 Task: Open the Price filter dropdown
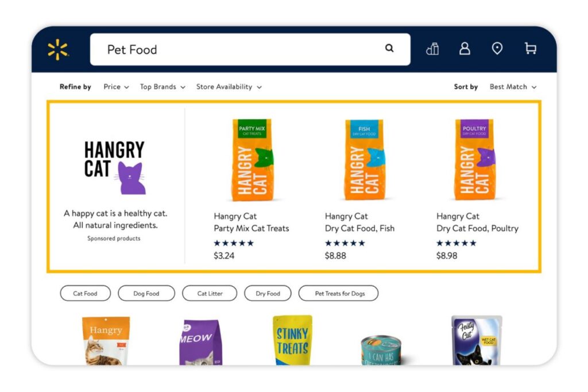115,87
